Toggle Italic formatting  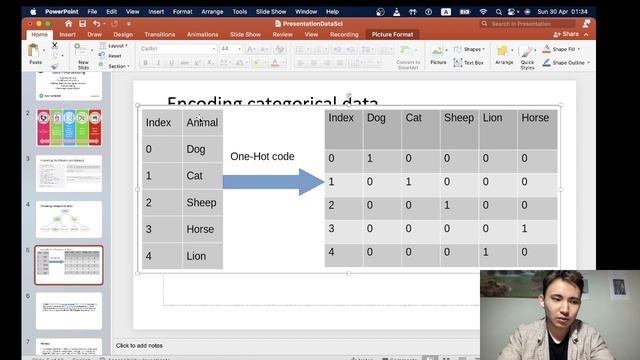pos(158,62)
